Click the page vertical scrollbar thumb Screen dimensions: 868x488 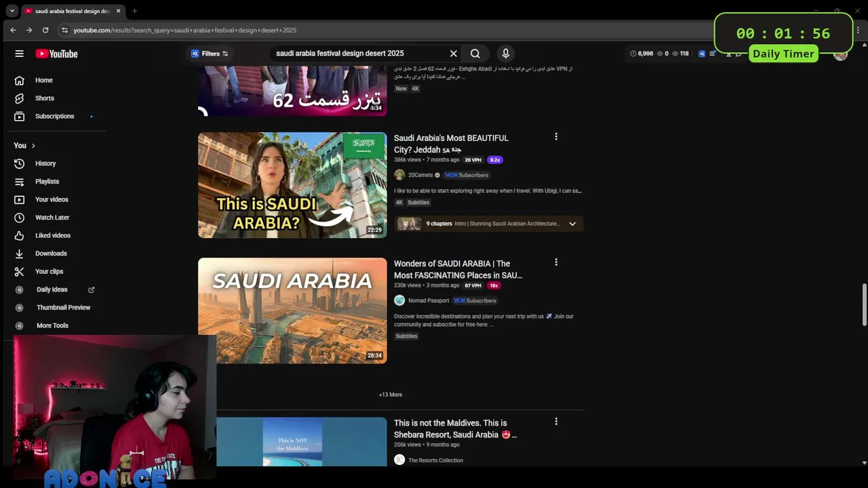pyautogui.click(x=864, y=305)
